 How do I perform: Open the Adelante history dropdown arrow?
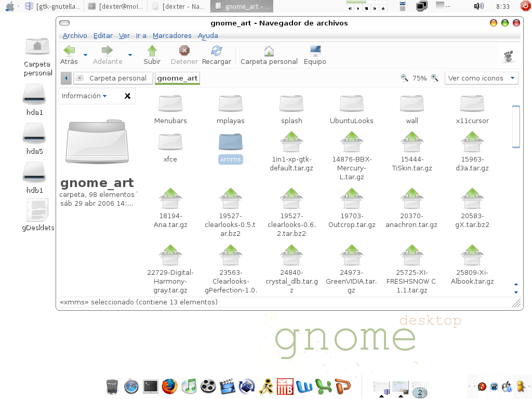(x=130, y=55)
